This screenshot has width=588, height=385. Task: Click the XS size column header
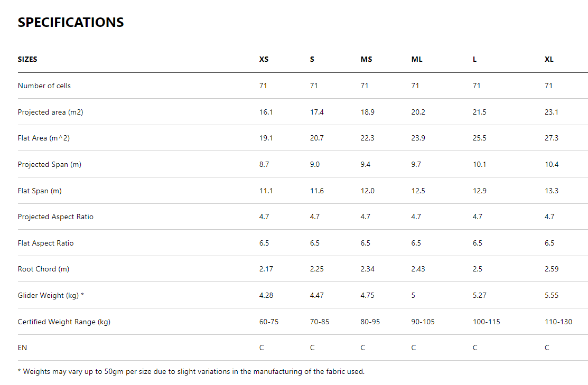pos(264,59)
